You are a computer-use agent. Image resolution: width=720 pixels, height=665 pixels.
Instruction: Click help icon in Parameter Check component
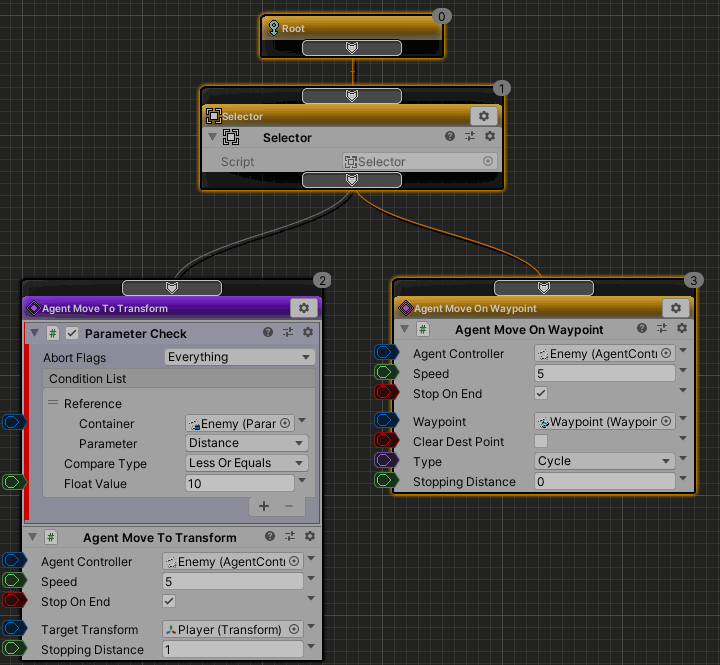268,333
